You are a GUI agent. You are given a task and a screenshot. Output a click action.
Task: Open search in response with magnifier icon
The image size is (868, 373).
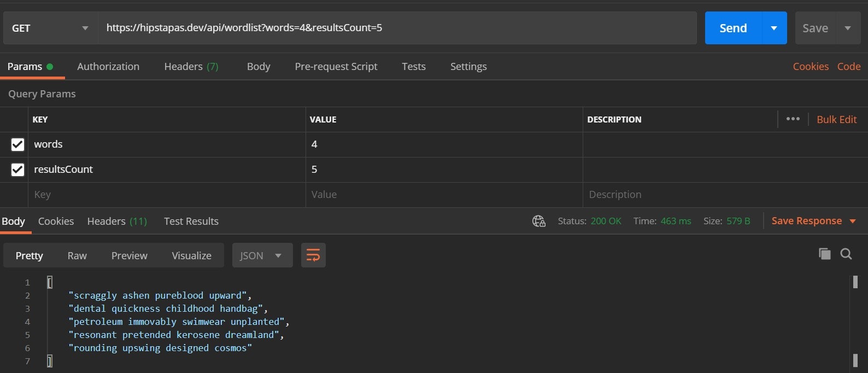pos(846,254)
